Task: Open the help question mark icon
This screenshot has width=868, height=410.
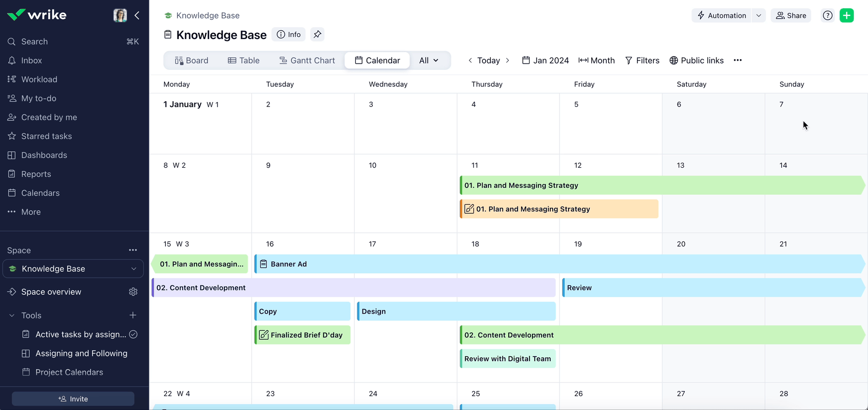Action: [x=827, y=15]
